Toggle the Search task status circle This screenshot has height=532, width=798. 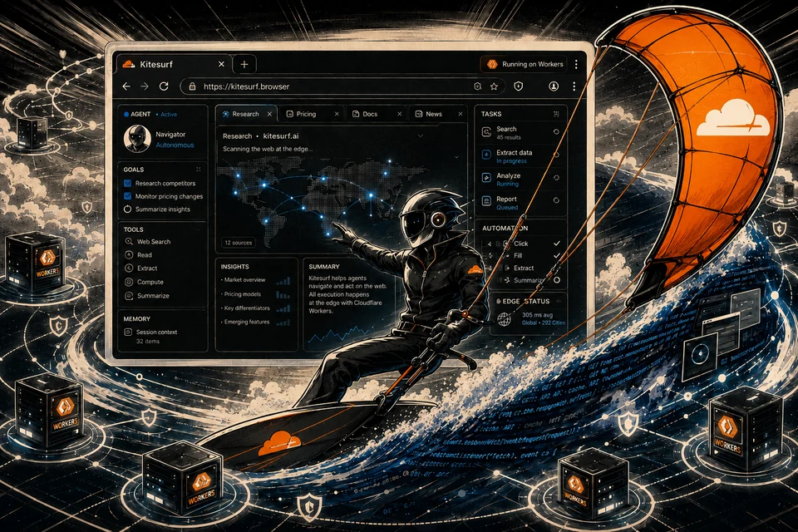[x=556, y=132]
